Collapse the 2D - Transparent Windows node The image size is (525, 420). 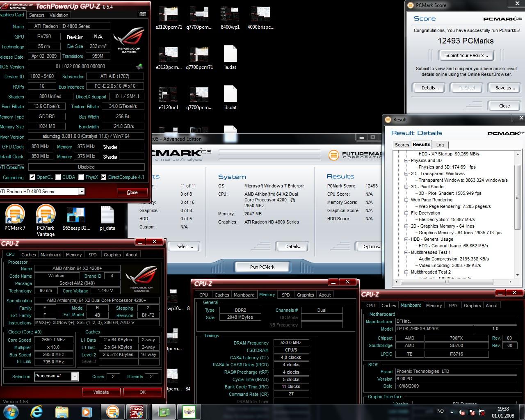click(x=406, y=173)
